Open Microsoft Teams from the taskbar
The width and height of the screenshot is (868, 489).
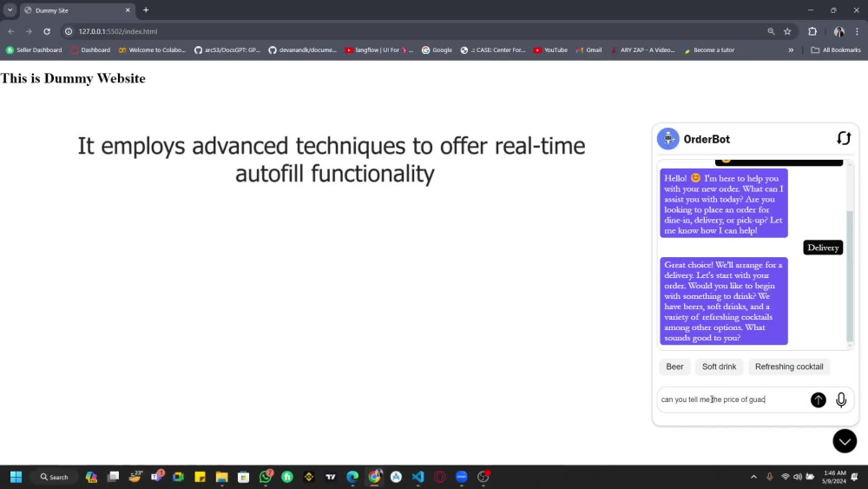(x=157, y=476)
